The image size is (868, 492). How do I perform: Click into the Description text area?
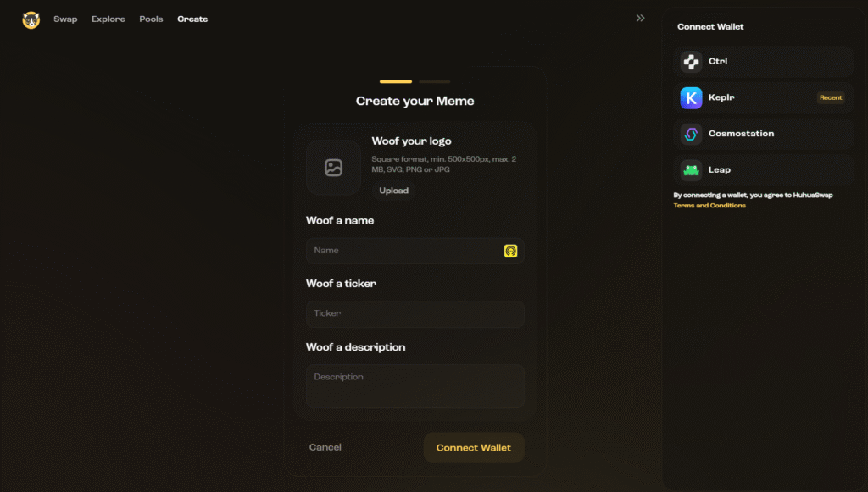pyautogui.click(x=415, y=386)
